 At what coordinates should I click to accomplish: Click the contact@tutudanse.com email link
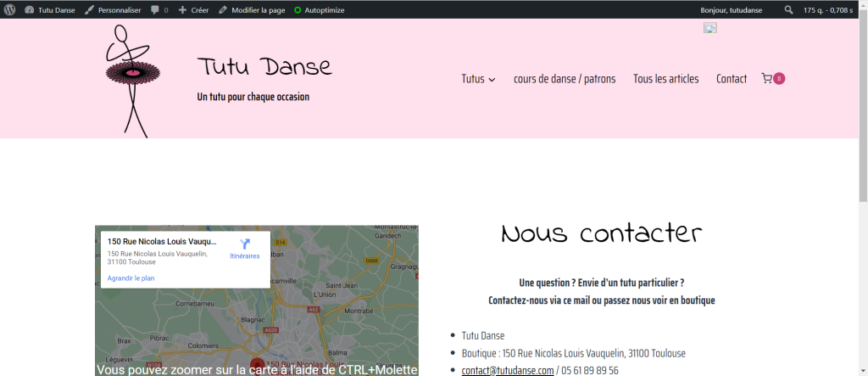point(508,370)
